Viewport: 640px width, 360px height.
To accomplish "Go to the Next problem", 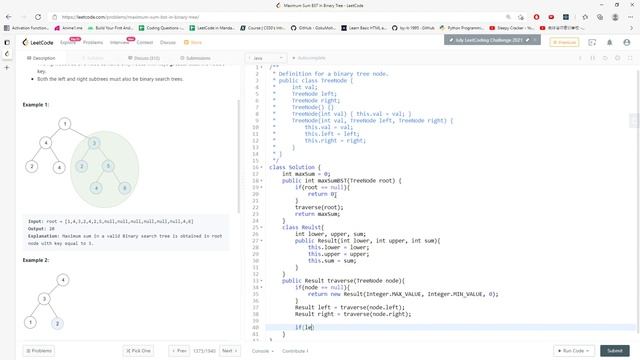I will (230, 351).
